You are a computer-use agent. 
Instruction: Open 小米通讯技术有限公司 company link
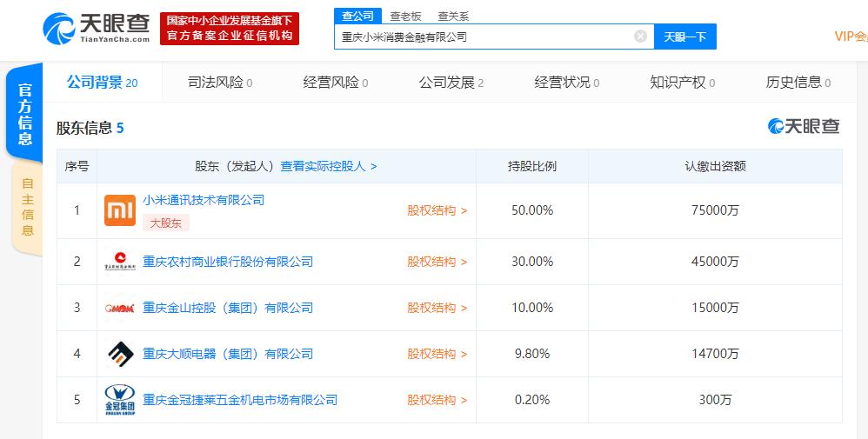pos(204,200)
